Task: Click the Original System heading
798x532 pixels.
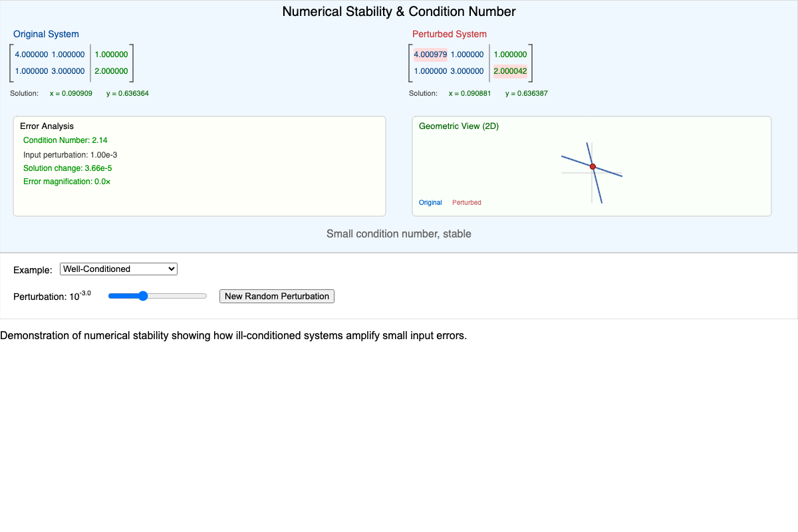Action: click(x=46, y=34)
